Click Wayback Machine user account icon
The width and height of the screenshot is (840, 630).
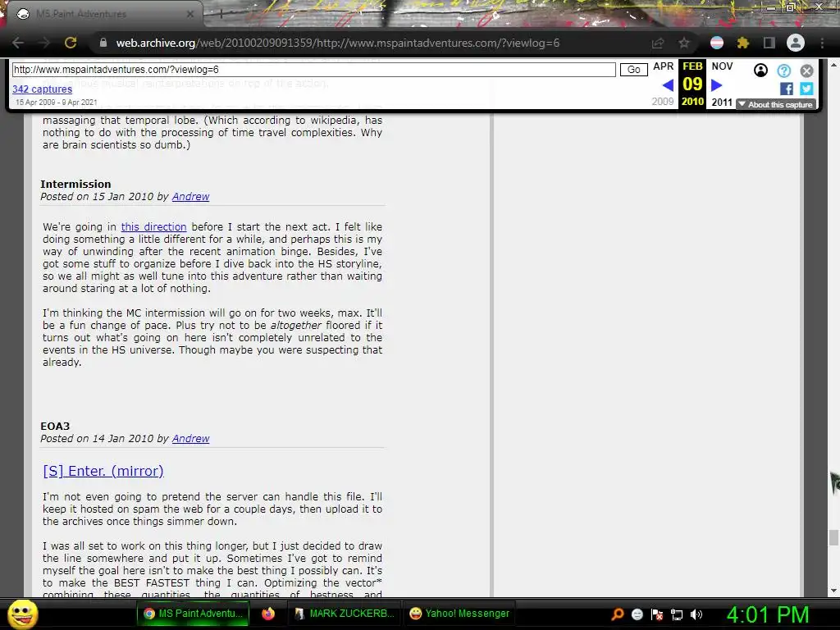click(x=760, y=71)
